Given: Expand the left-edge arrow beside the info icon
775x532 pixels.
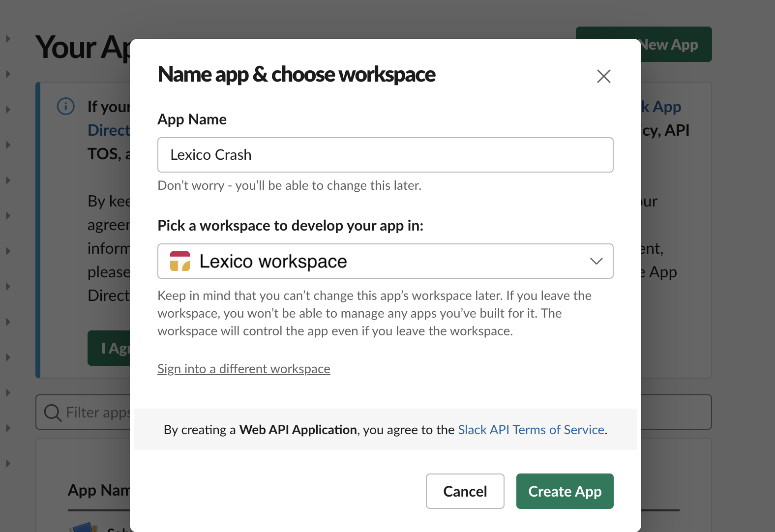Looking at the screenshot, I should pos(8,109).
